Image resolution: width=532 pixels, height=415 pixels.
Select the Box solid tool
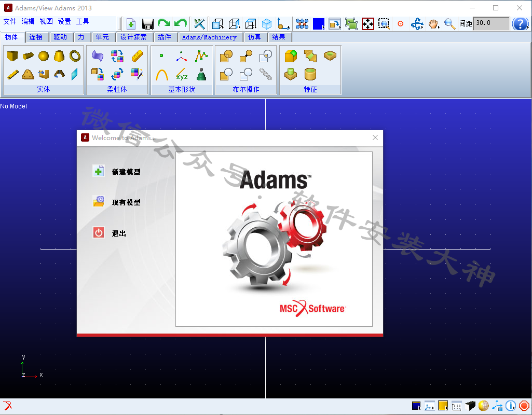(x=12, y=56)
